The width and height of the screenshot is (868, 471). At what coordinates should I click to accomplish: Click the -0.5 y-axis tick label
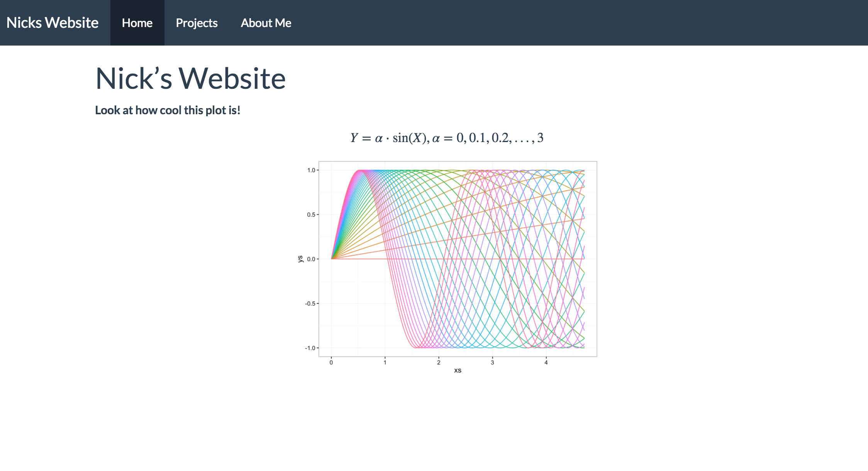click(x=310, y=304)
